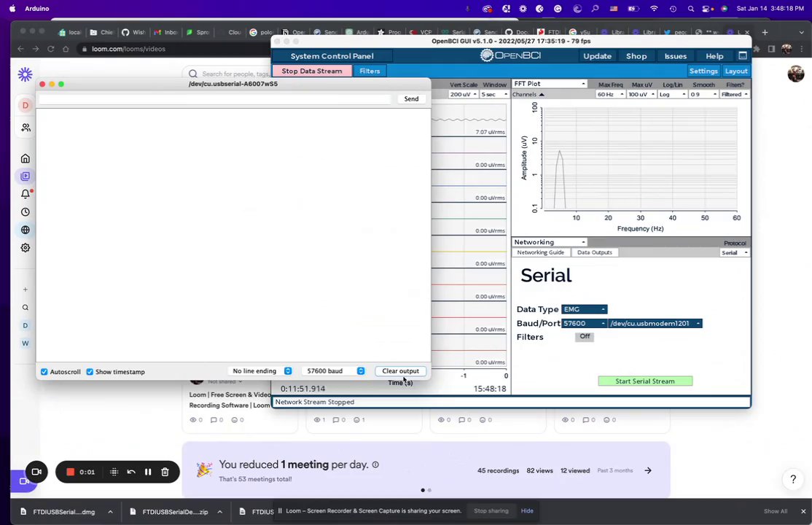Click Clear output in Serial Monitor
This screenshot has height=525, width=812.
(x=400, y=371)
